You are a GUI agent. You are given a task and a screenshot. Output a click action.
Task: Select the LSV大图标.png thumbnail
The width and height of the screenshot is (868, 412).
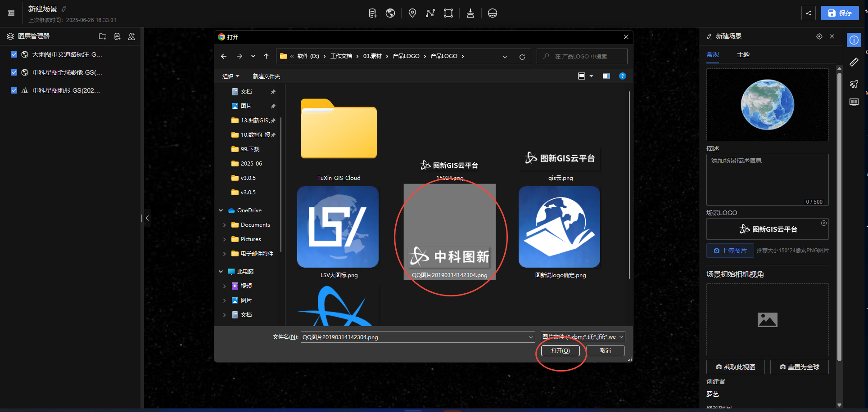[338, 227]
